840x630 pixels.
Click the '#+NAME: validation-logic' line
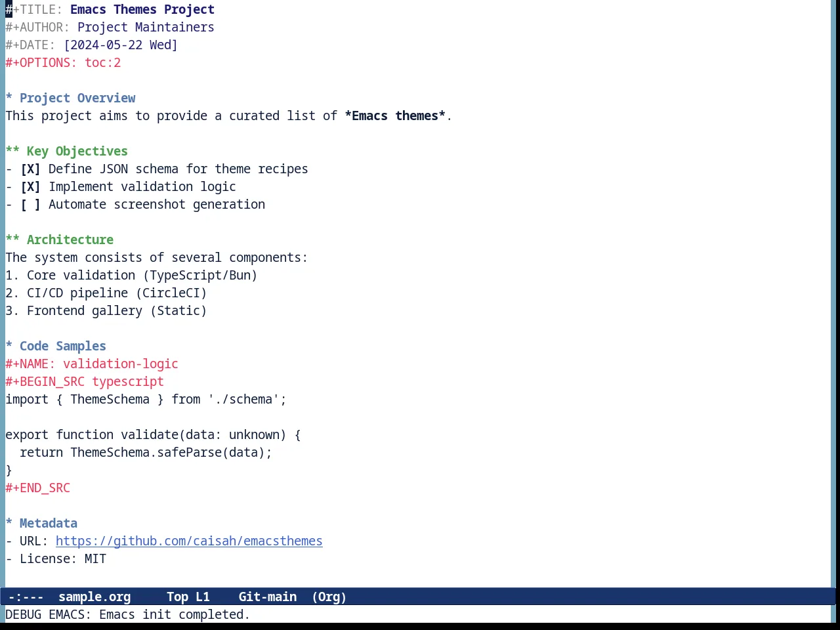(x=92, y=364)
